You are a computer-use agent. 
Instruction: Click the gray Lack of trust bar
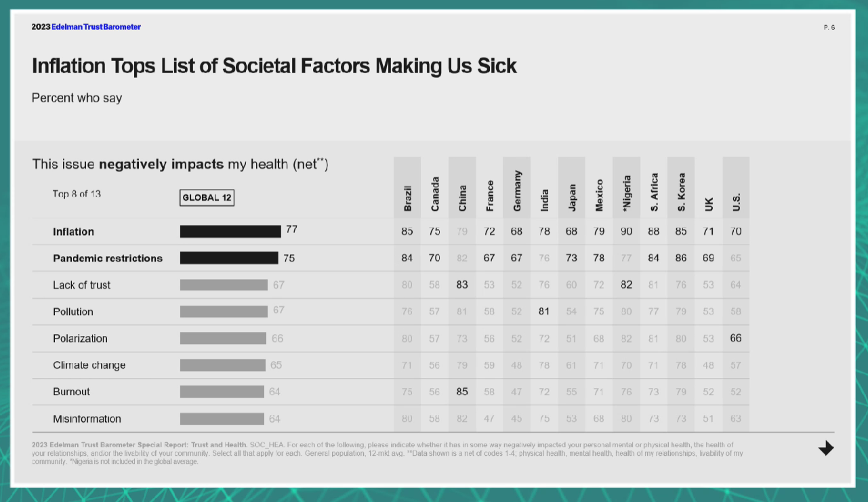pyautogui.click(x=224, y=285)
